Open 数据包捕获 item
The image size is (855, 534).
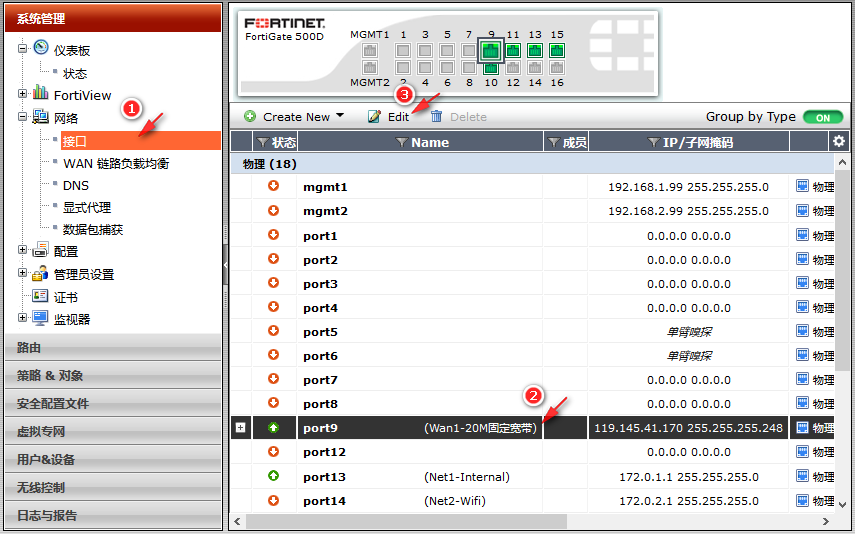[93, 230]
